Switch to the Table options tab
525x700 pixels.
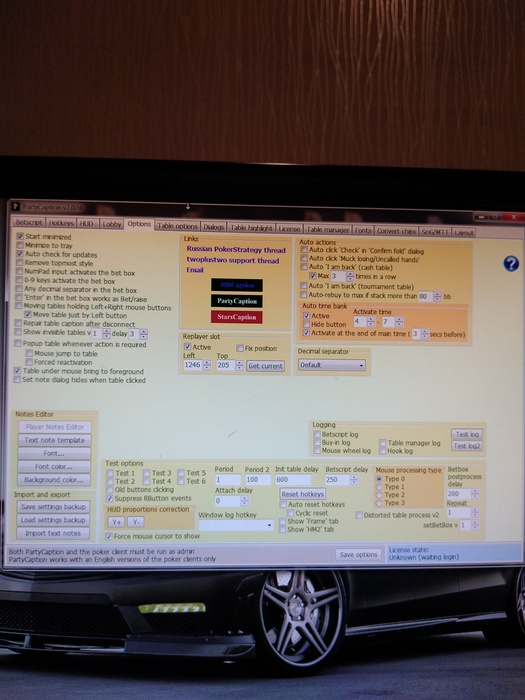(x=177, y=226)
